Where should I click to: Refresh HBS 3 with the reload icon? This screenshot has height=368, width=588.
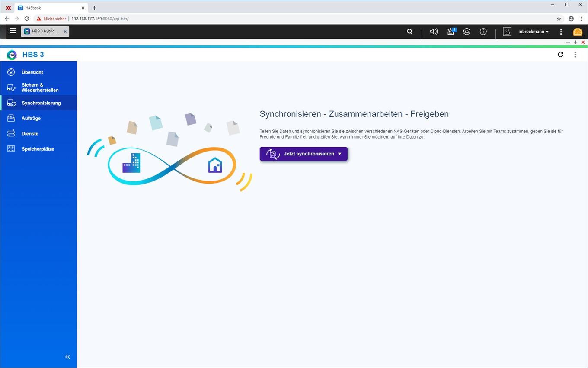point(561,55)
